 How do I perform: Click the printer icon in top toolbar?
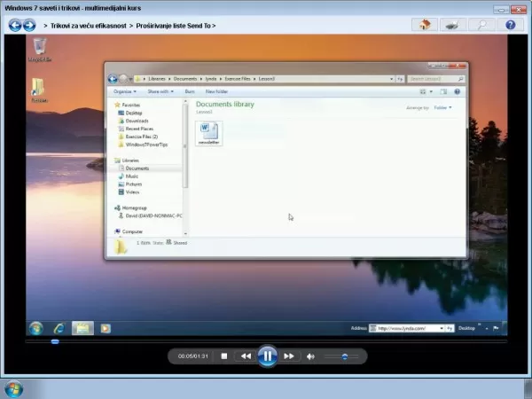pos(453,25)
